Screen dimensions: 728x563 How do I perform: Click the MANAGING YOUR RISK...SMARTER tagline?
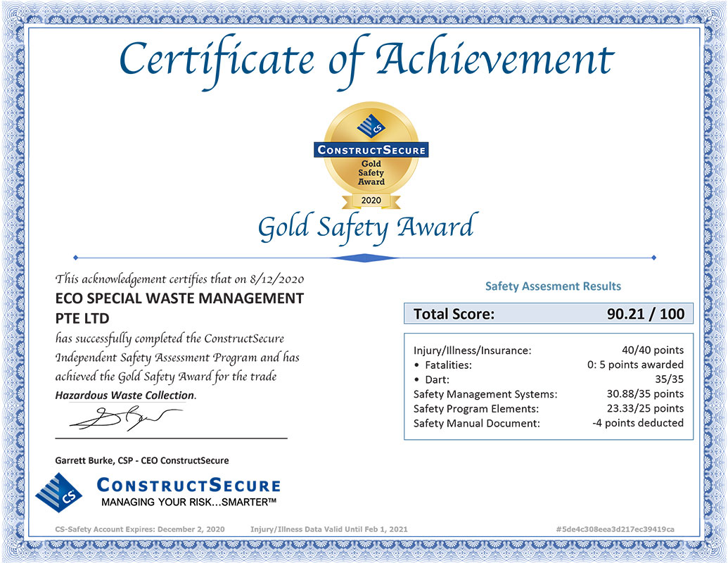pos(189,502)
